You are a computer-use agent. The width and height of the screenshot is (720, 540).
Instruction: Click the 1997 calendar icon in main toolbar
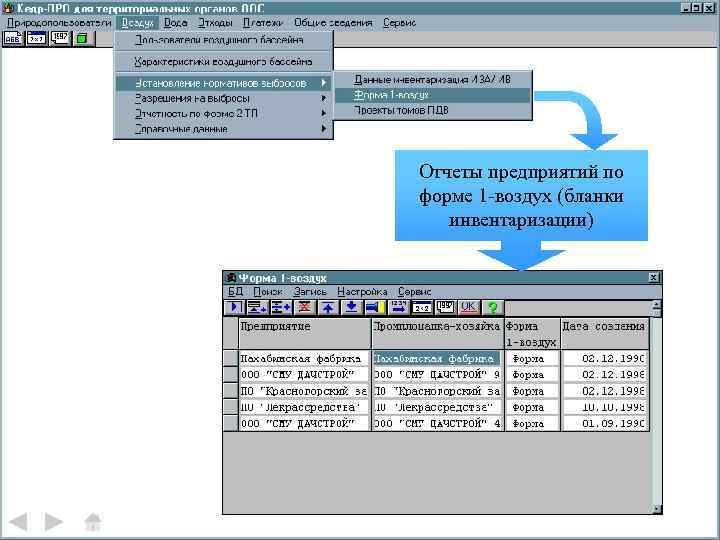point(60,39)
